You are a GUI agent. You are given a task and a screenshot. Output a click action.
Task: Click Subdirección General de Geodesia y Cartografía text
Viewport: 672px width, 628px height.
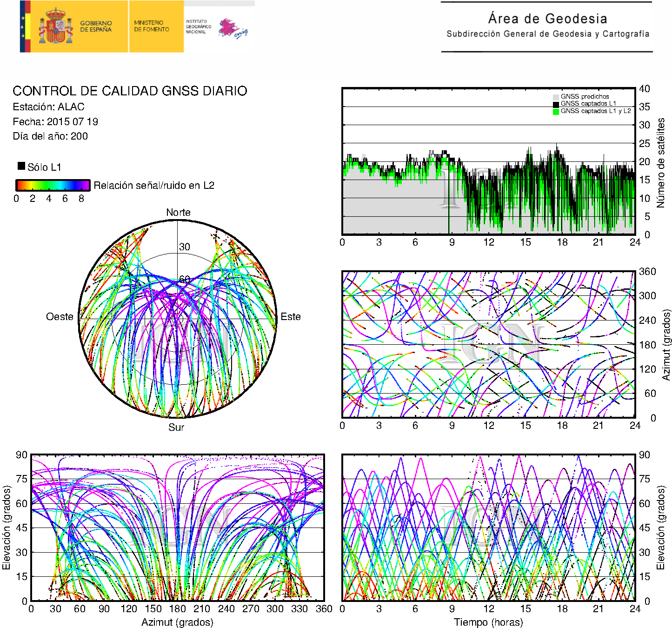click(x=547, y=34)
